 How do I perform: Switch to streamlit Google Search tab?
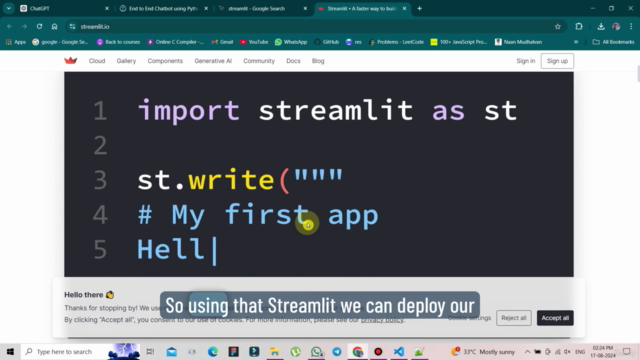pyautogui.click(x=256, y=9)
